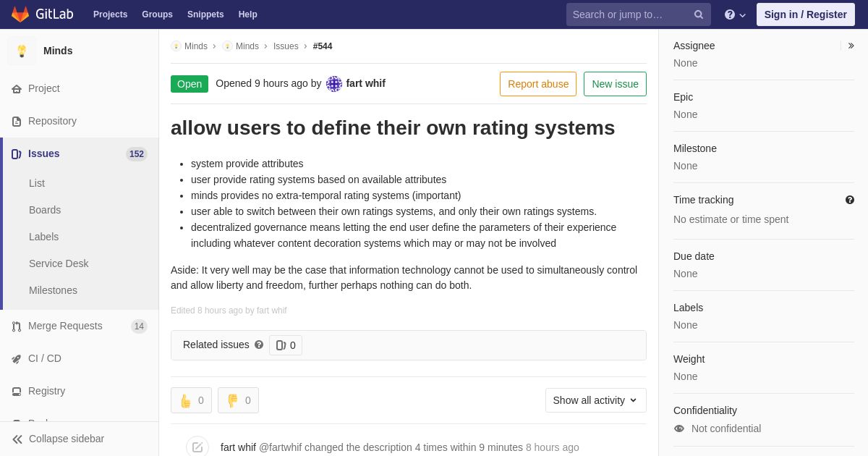Click the Confidentiality eye icon
The width and height of the screenshot is (868, 456).
[x=679, y=428]
